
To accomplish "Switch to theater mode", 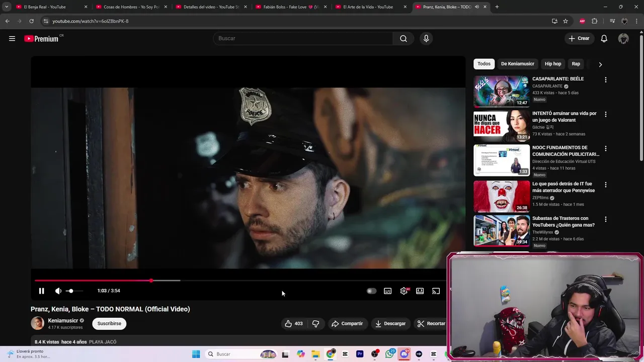I will [420, 291].
